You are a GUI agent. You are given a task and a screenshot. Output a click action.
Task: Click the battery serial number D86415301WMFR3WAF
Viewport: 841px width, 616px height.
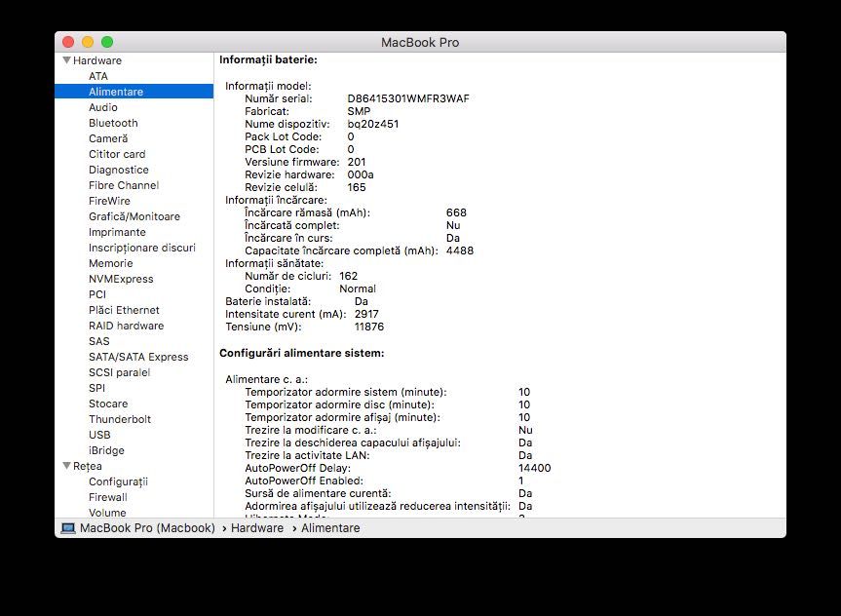coord(408,98)
